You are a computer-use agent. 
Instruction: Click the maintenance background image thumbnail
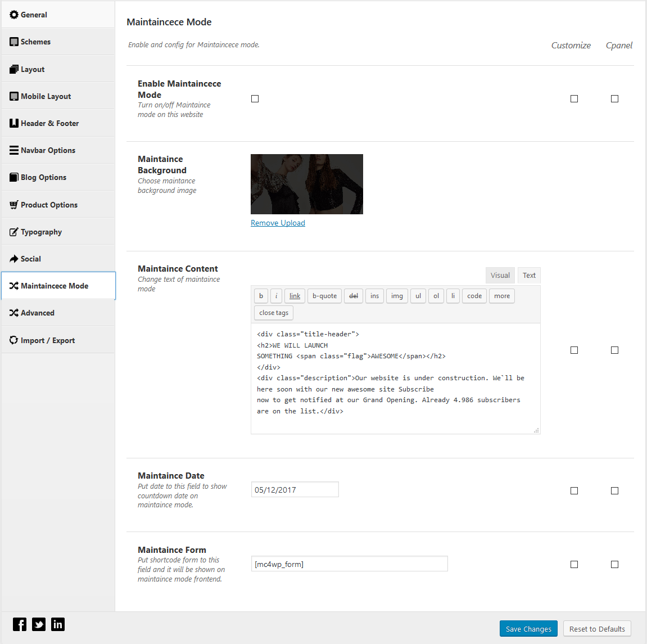(x=306, y=184)
